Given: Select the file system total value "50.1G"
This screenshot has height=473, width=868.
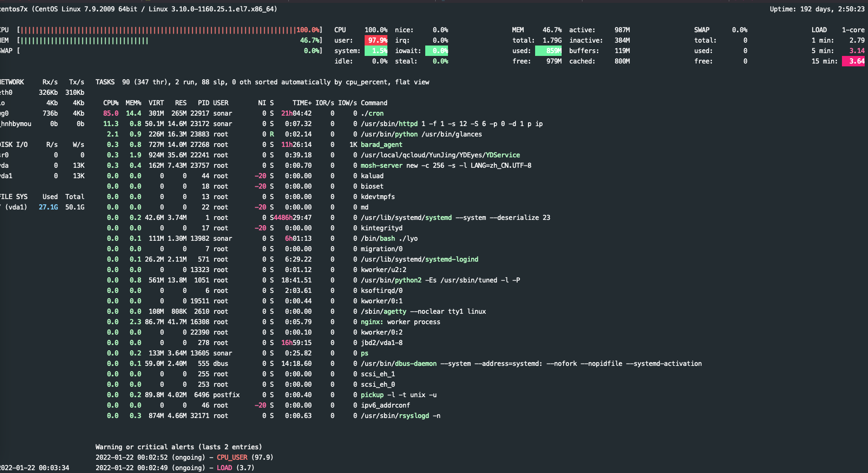Looking at the screenshot, I should [x=75, y=207].
